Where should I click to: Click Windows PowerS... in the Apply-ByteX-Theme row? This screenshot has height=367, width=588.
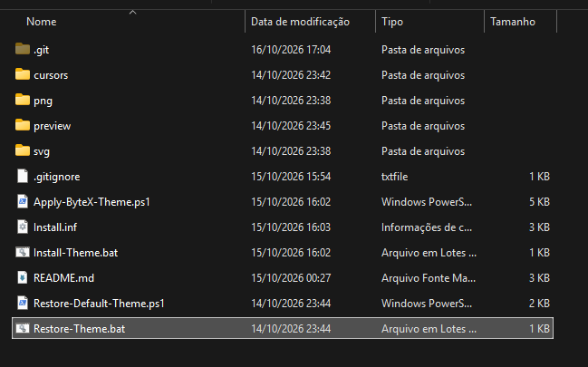tap(427, 202)
